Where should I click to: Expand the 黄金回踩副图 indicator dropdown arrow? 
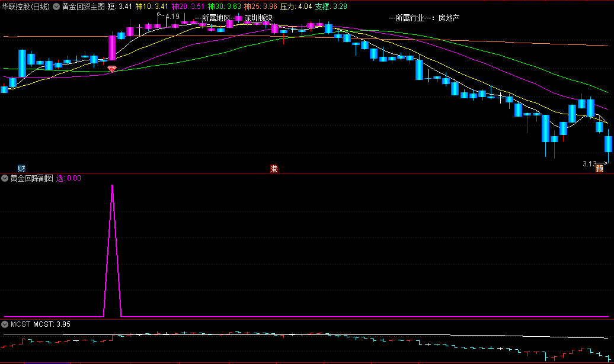[x=5, y=178]
